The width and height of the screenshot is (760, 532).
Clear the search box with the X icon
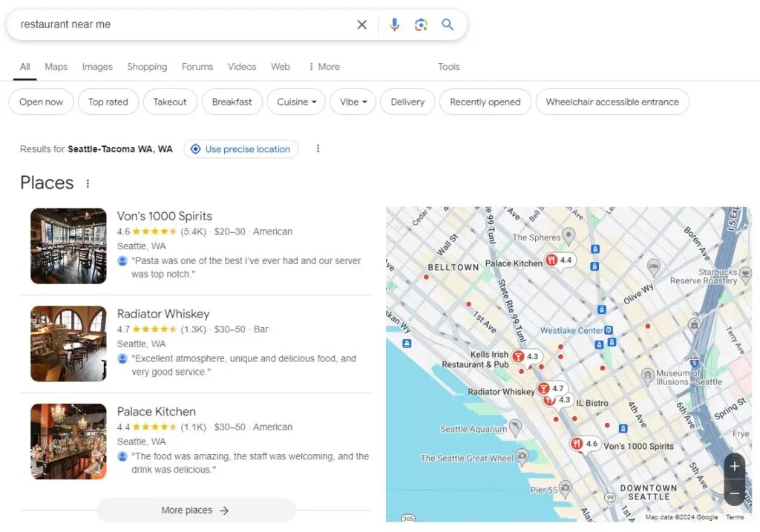click(x=361, y=24)
